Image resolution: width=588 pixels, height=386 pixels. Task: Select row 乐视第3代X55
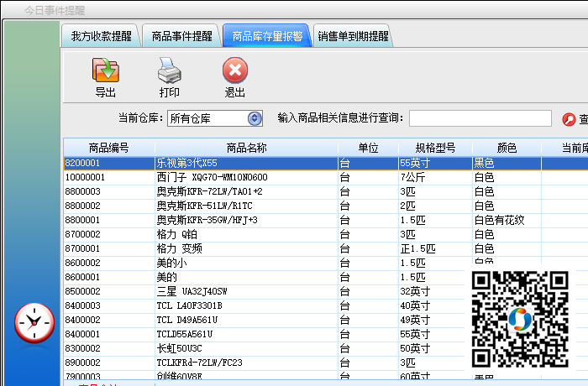coord(326,163)
